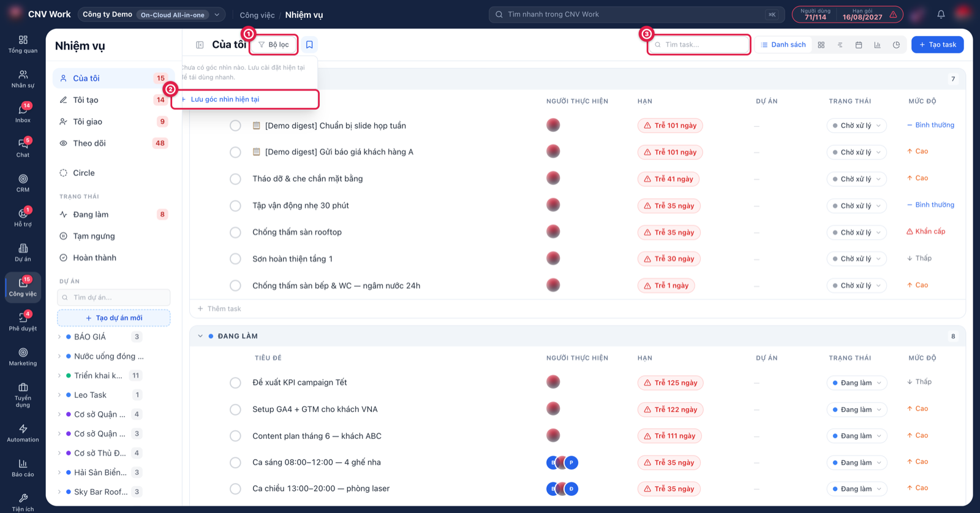Open the Hỗ trợ support module
The width and height of the screenshot is (980, 513).
coord(23,218)
